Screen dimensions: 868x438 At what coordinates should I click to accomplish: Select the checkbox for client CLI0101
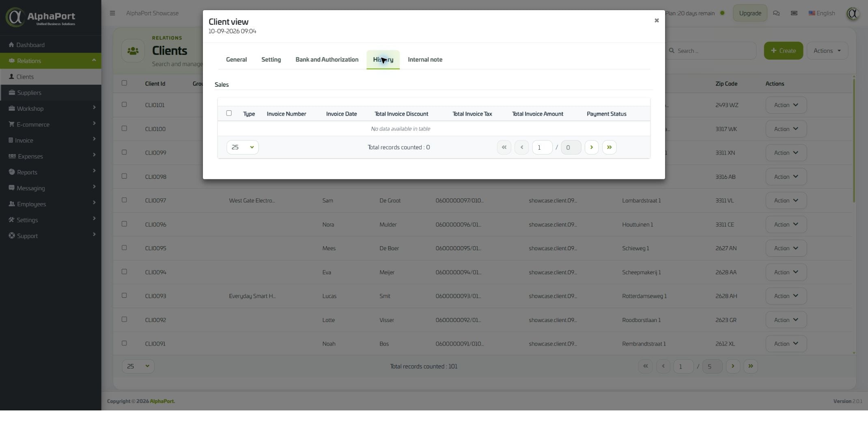coord(124,104)
